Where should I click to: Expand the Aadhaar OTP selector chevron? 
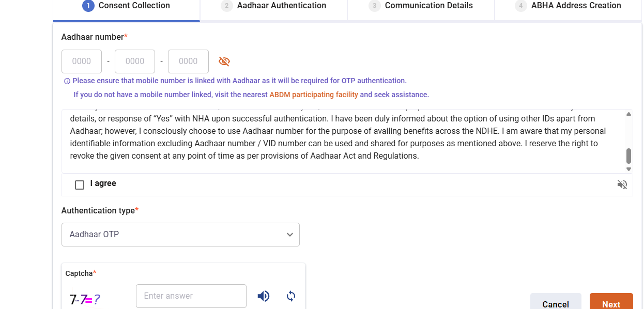coord(289,234)
